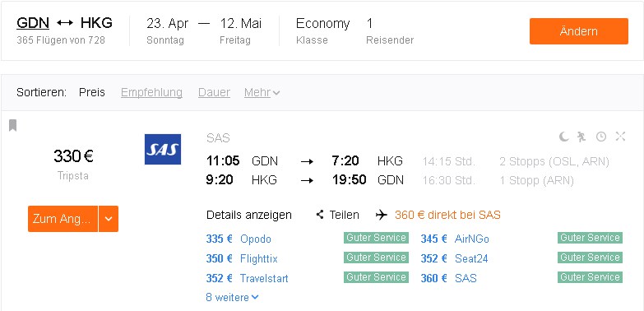This screenshot has width=644, height=311.
Task: Click the Ändern button
Action: 579,31
